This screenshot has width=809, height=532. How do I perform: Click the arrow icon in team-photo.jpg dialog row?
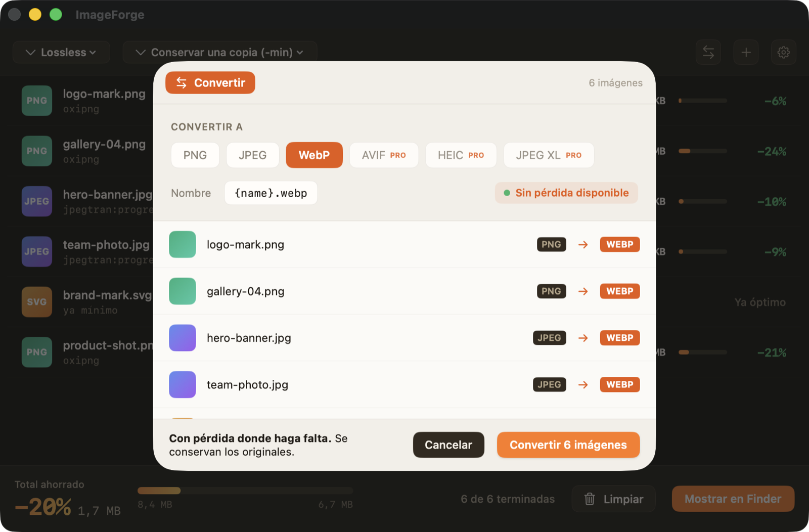point(583,384)
